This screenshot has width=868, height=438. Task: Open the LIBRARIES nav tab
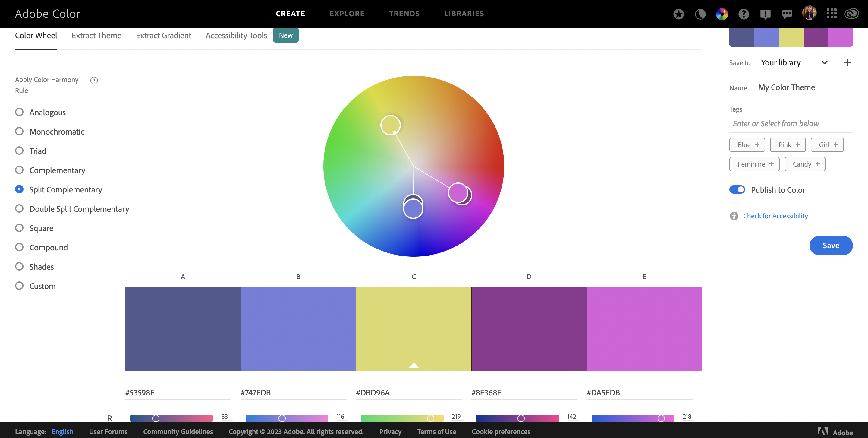tap(464, 14)
